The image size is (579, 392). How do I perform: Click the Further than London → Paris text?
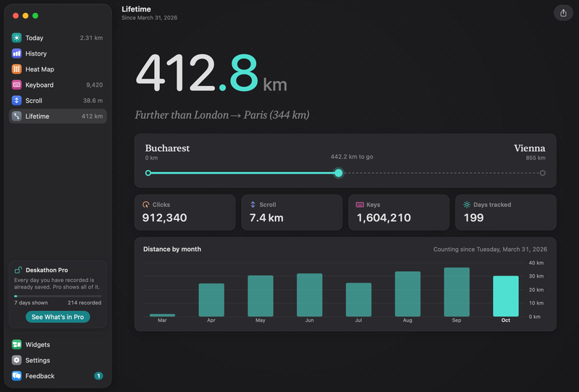[x=222, y=115]
